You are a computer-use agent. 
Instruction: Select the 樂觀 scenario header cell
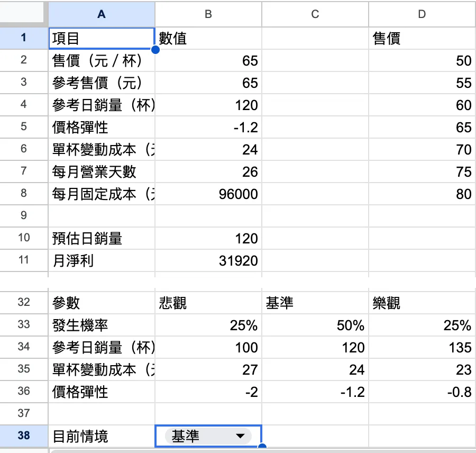coord(422,303)
